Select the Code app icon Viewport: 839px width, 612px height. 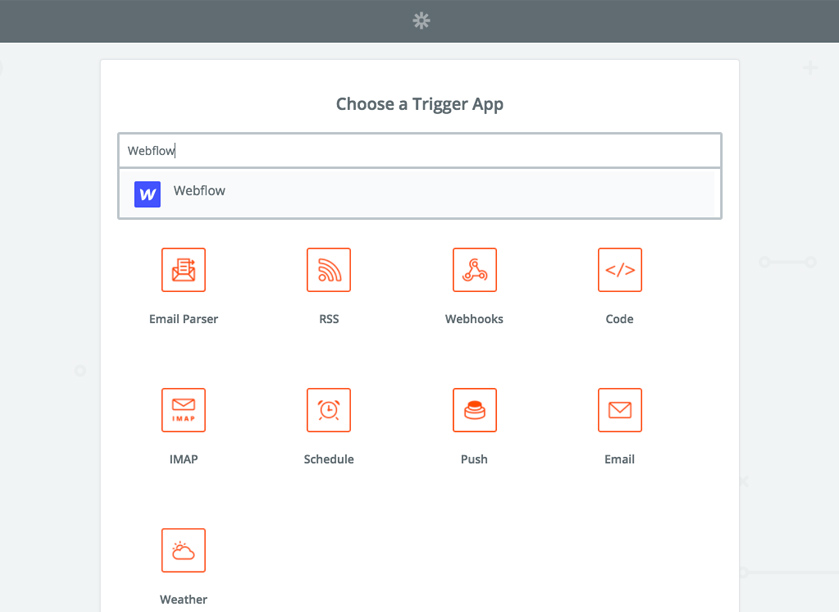[x=620, y=270]
